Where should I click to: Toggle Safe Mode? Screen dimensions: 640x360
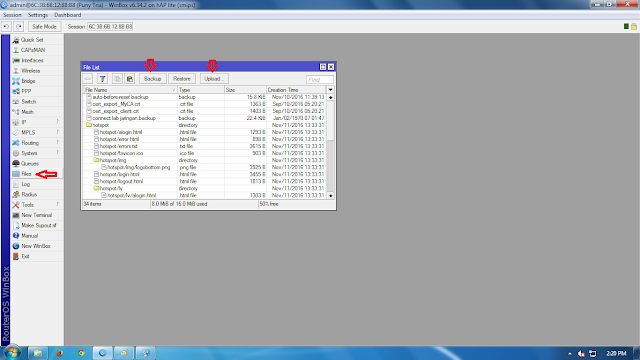pos(44,27)
